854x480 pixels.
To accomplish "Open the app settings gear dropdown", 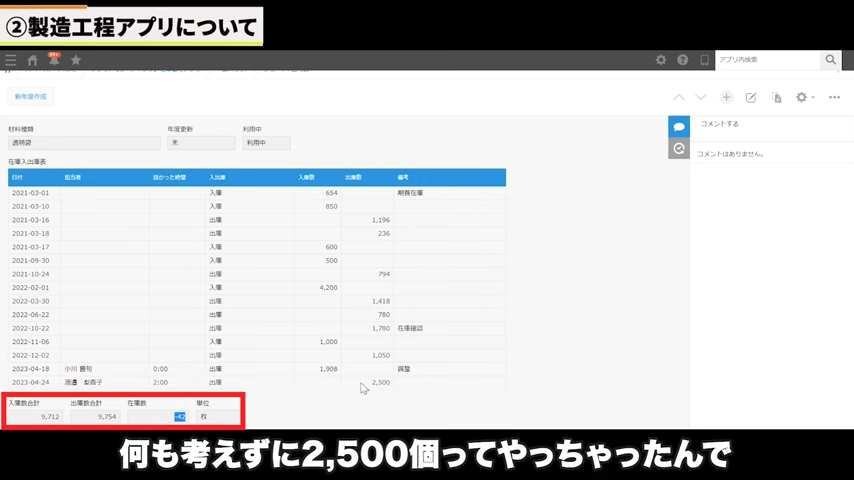I will pyautogui.click(x=805, y=98).
